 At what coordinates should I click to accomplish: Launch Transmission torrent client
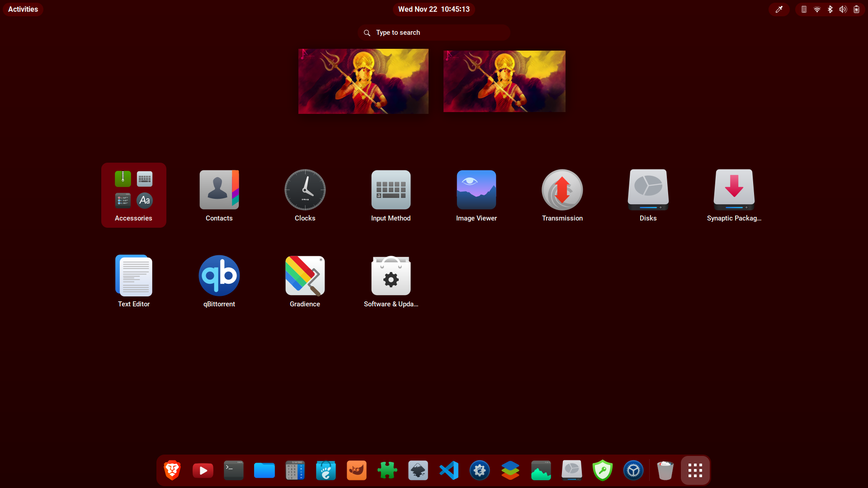pyautogui.click(x=562, y=195)
